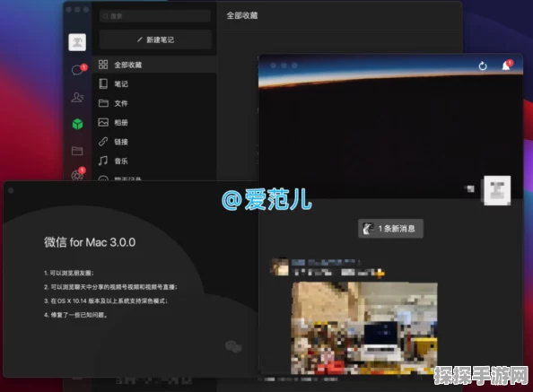Open the pixelated photo in Moments post
533x392 pixels.
click(364, 327)
